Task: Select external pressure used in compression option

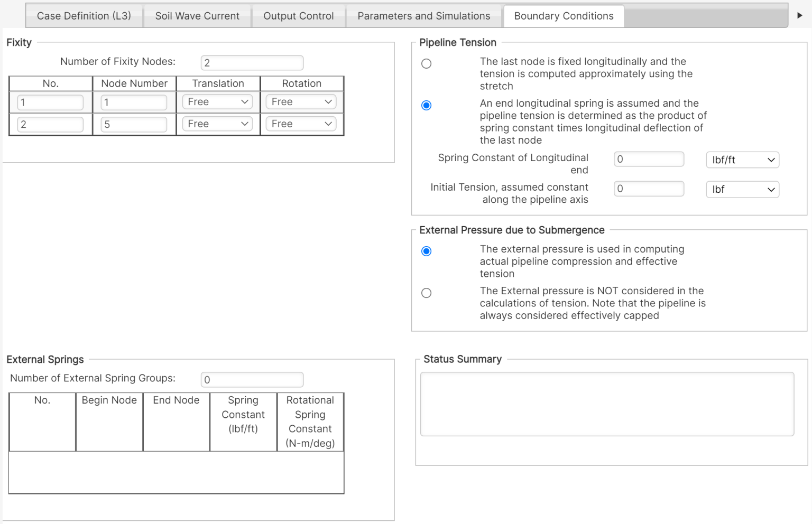Action: 426,251
